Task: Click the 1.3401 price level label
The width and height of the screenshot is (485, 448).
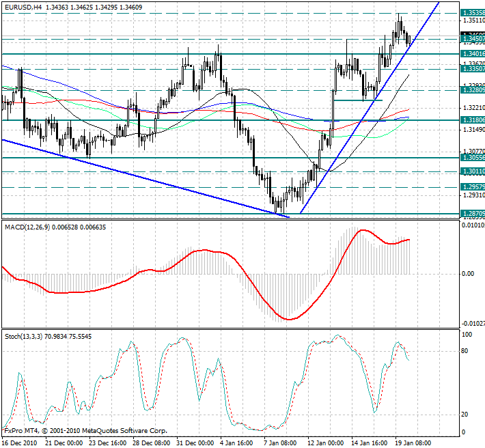Action: 473,53
